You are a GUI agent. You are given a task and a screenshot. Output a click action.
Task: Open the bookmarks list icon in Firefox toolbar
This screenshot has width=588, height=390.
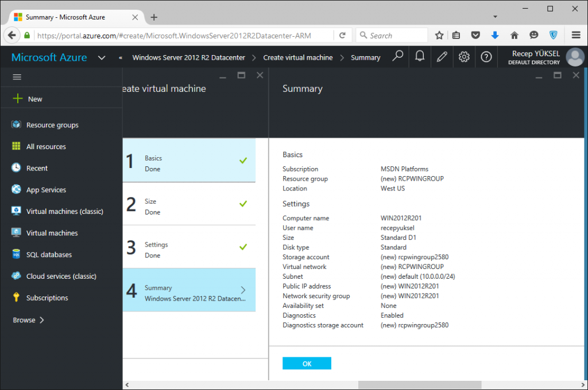[x=456, y=35]
